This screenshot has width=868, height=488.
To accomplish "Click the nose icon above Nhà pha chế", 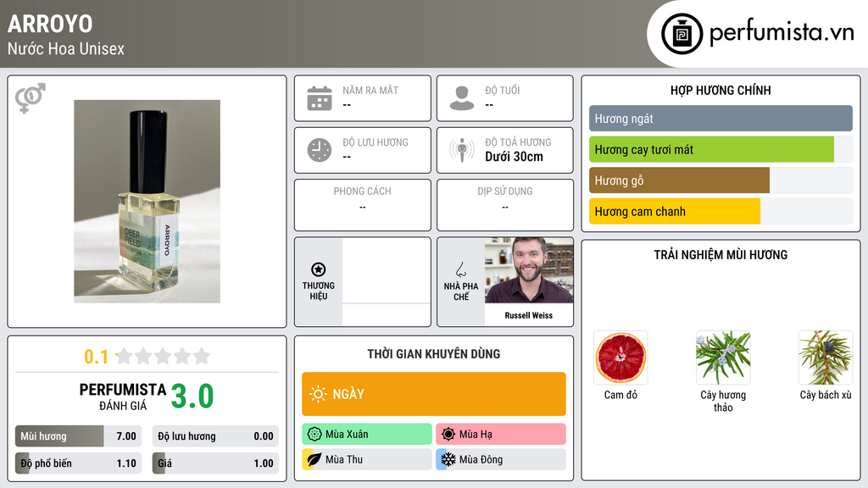I will click(x=460, y=269).
